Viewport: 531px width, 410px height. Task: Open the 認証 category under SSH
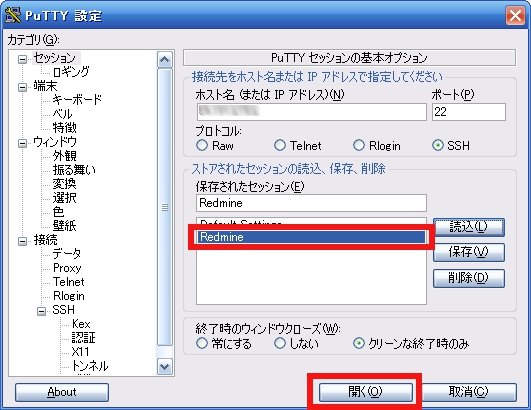(x=84, y=337)
